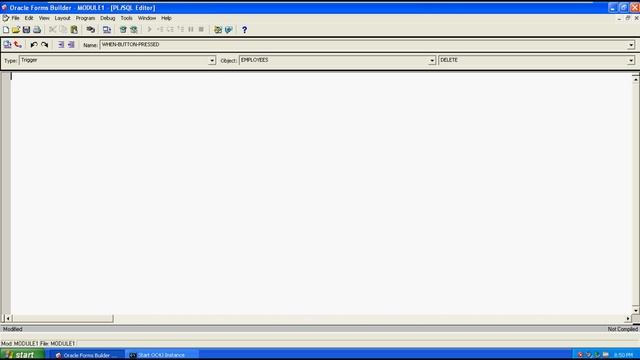
Task: Click the Step Over debug icon
Action: coord(170,30)
